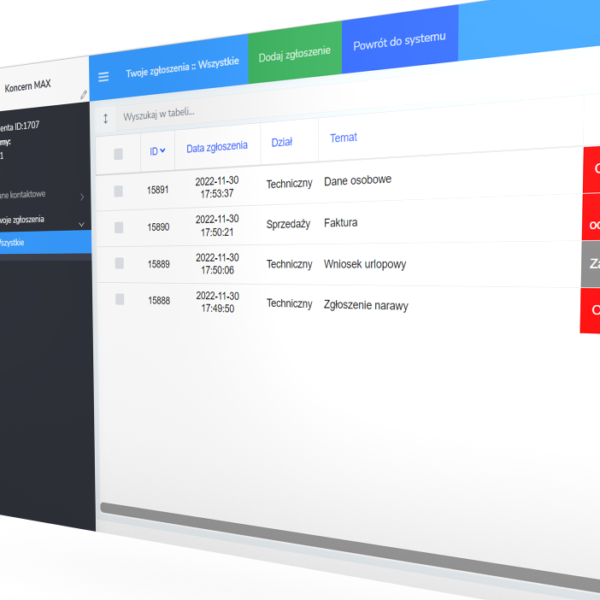Viewport: 600px width, 600px height.
Task: Open the hamburger menu in blue header
Action: (x=103, y=77)
